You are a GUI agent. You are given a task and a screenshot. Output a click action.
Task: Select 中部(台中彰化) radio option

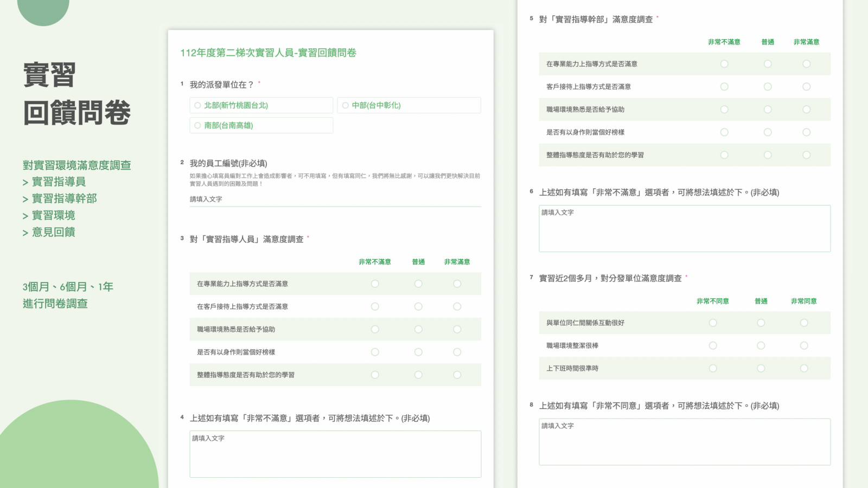(346, 105)
